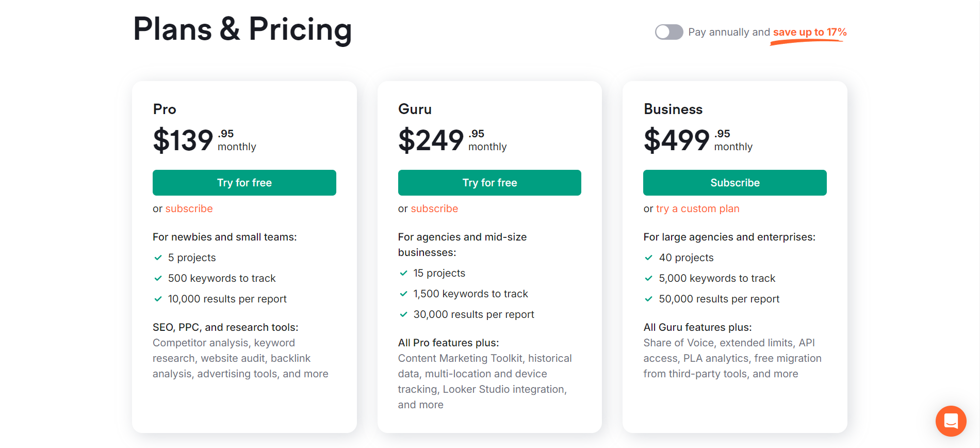This screenshot has height=448, width=980.
Task: Try the Pro plan for free
Action: click(x=244, y=183)
